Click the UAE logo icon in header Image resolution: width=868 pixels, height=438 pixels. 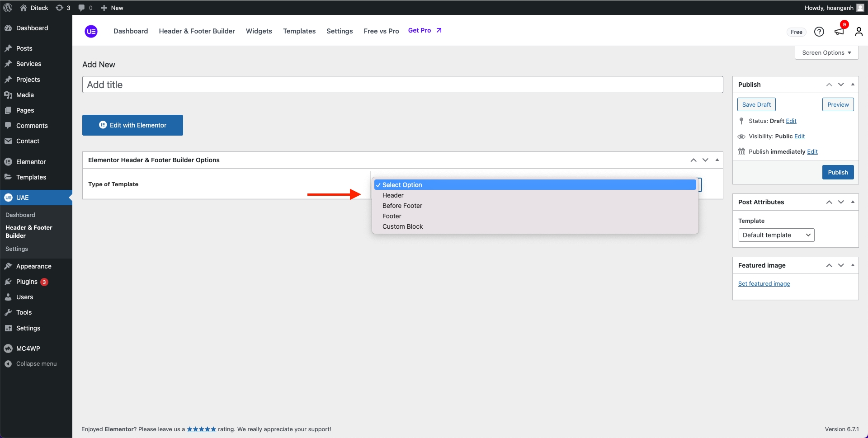[91, 31]
